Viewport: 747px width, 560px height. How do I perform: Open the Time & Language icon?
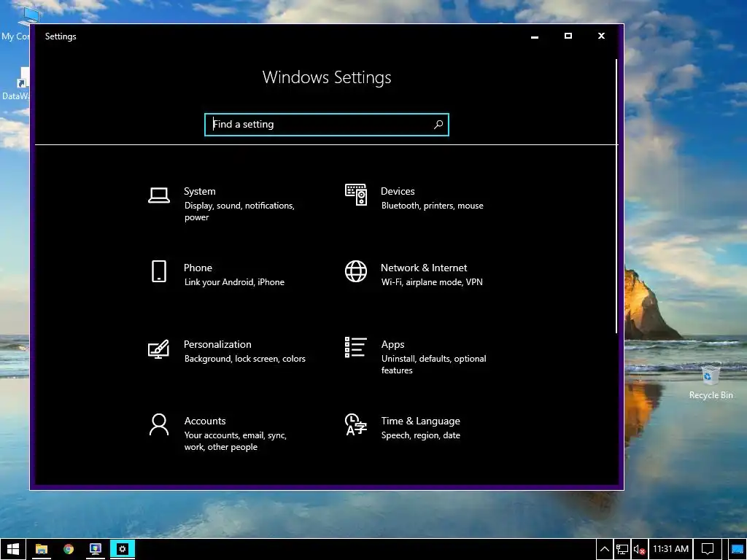click(356, 424)
